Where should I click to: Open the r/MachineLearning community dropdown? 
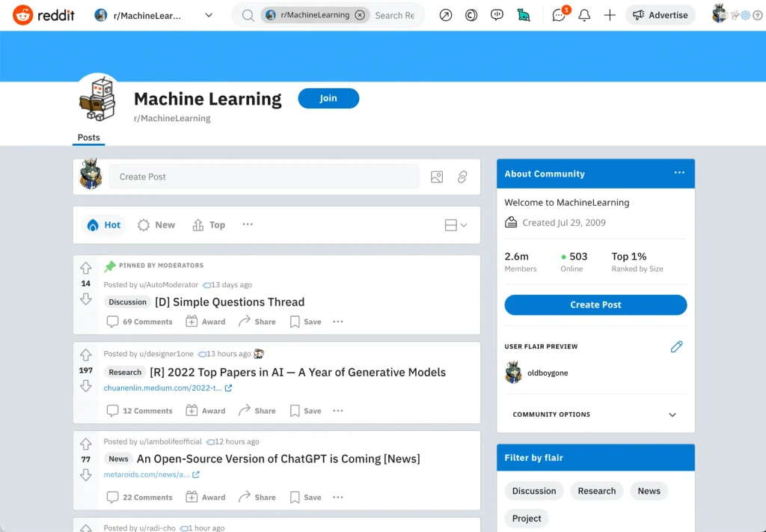click(x=153, y=15)
